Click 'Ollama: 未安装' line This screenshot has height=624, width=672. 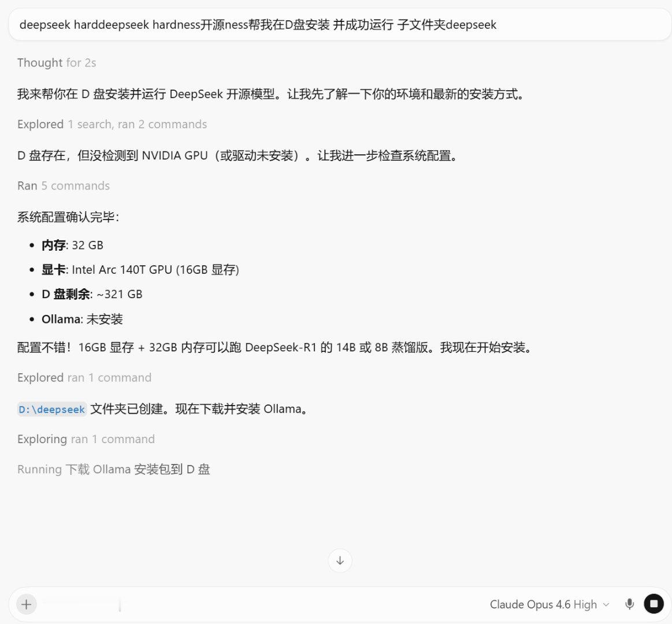click(x=82, y=319)
